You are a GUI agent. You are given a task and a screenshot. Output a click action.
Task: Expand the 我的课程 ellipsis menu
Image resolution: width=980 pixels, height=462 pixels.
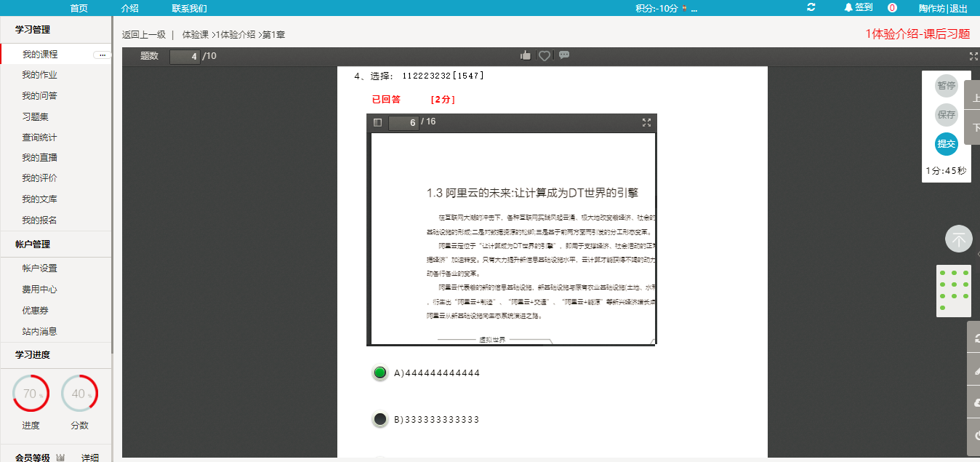[102, 55]
